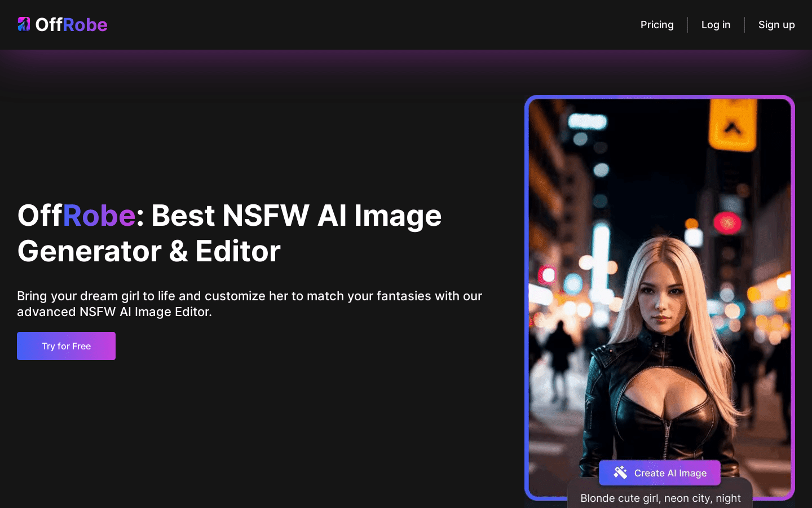The width and height of the screenshot is (812, 508).
Task: Open the Log in page
Action: [x=716, y=25]
